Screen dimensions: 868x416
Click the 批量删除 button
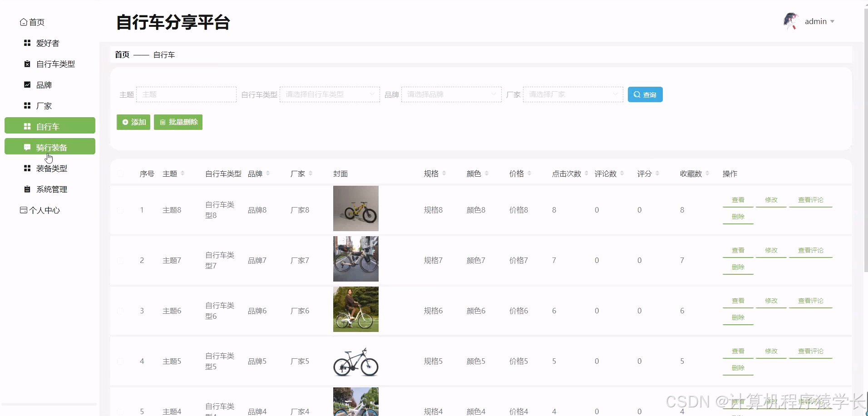click(x=178, y=122)
